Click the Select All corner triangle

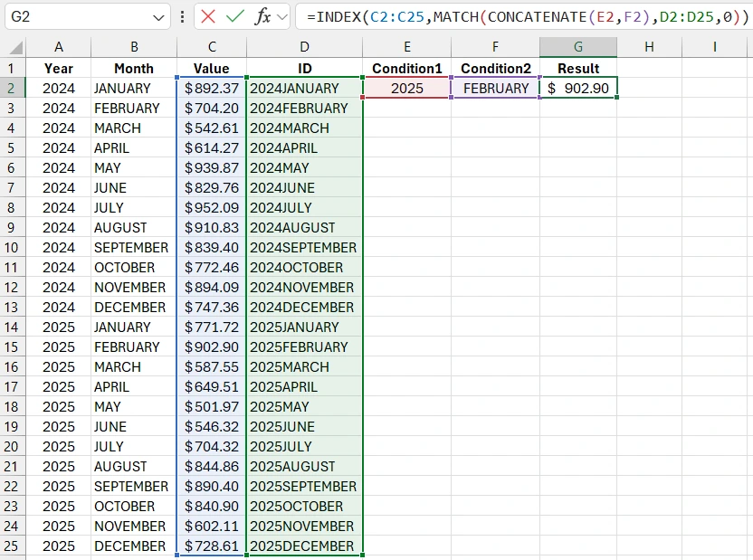[x=14, y=47]
